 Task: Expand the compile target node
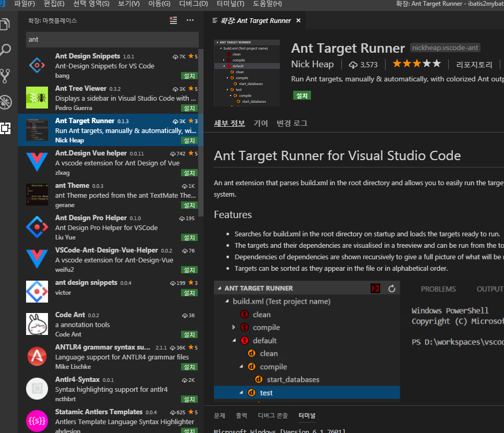point(234,327)
